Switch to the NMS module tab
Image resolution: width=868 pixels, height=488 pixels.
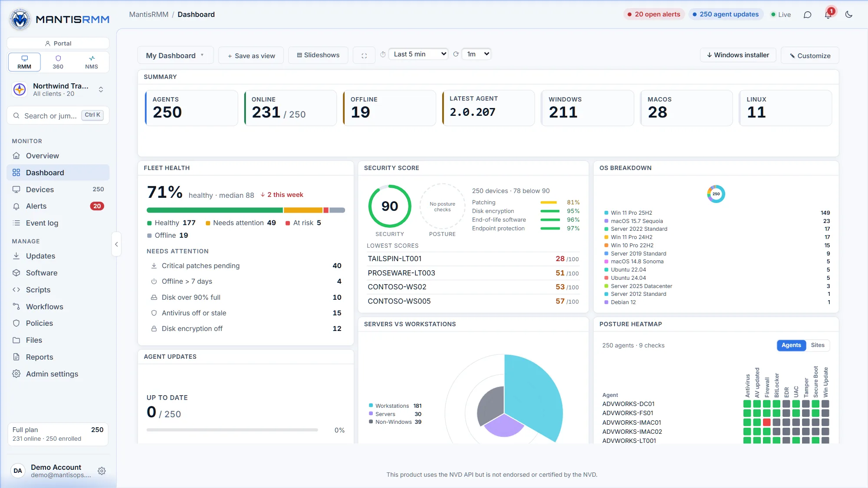(92, 62)
